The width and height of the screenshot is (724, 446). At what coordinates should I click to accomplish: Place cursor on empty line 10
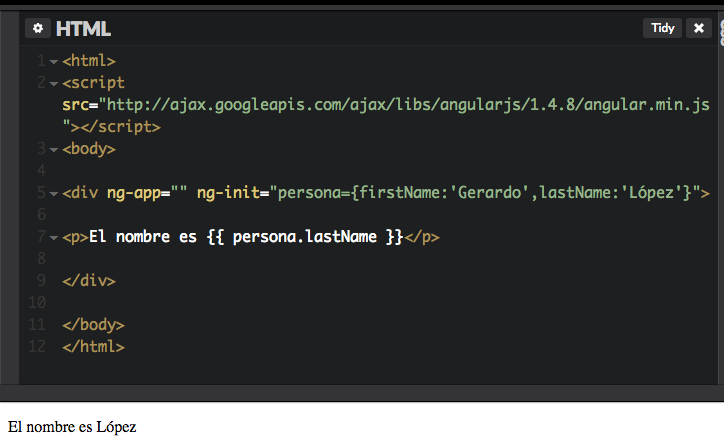(x=369, y=303)
